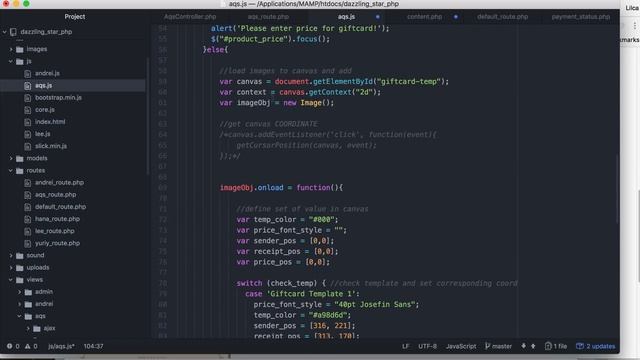This screenshot has width=640, height=360.
Task: Open default_route.php in the tree
Action: click(60, 207)
